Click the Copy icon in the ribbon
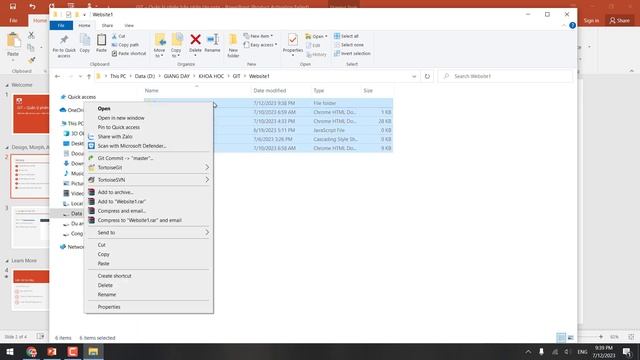 point(84,40)
